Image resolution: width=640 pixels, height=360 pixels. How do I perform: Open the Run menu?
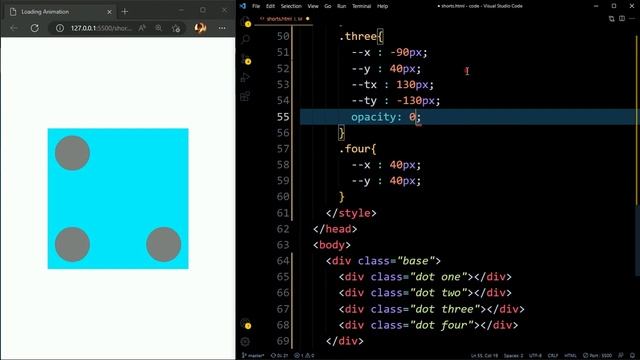(x=342, y=6)
